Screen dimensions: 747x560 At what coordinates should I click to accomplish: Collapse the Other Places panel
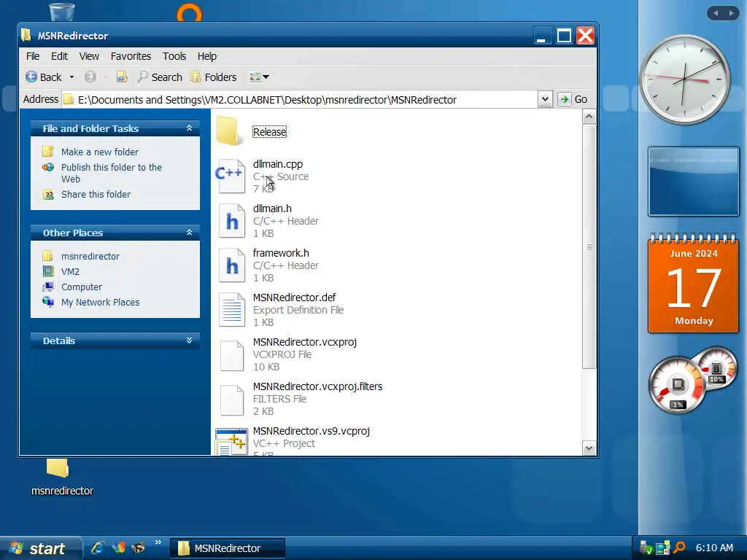[189, 233]
